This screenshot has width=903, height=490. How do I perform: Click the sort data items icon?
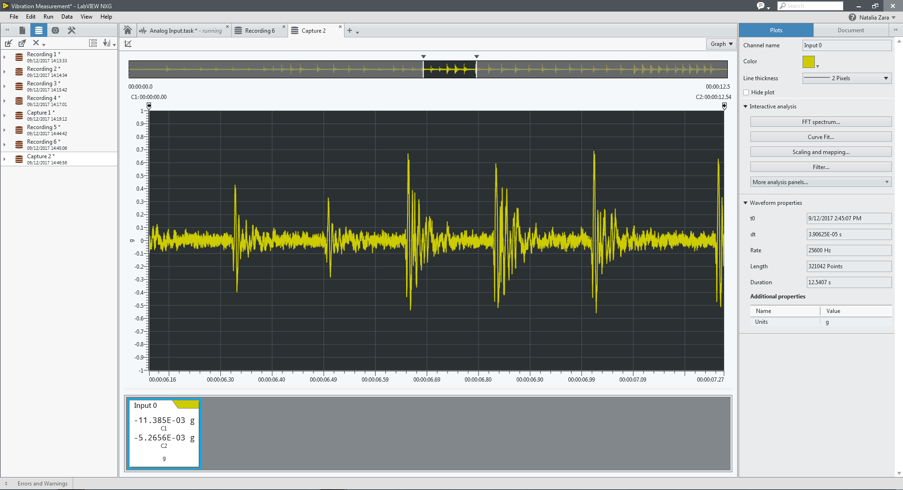pos(107,44)
